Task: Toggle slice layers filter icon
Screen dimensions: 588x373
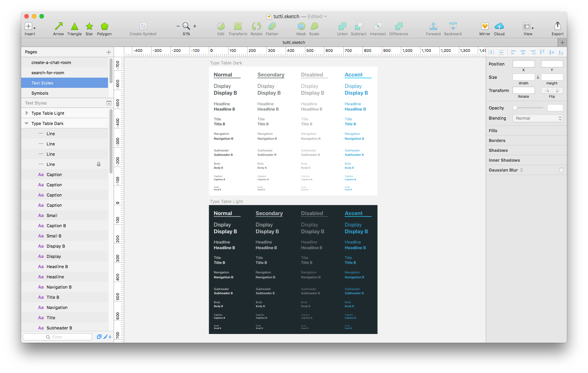Action: (105, 337)
